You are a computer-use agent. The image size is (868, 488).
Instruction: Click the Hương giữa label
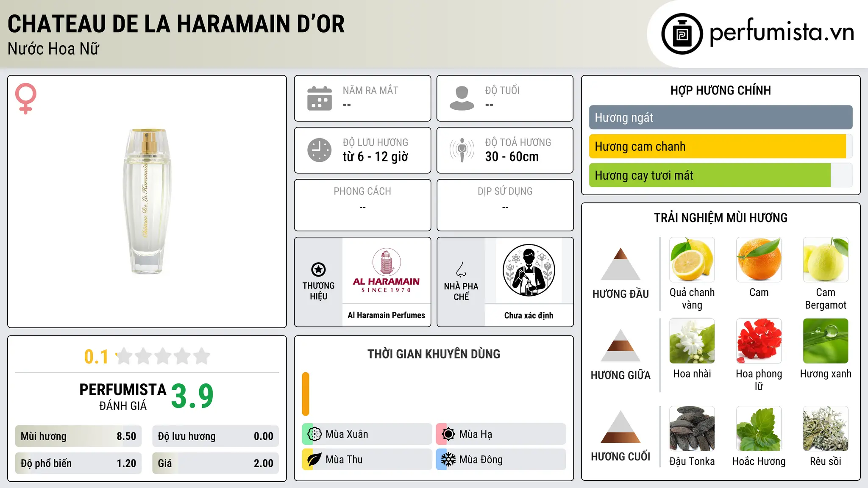coord(620,375)
